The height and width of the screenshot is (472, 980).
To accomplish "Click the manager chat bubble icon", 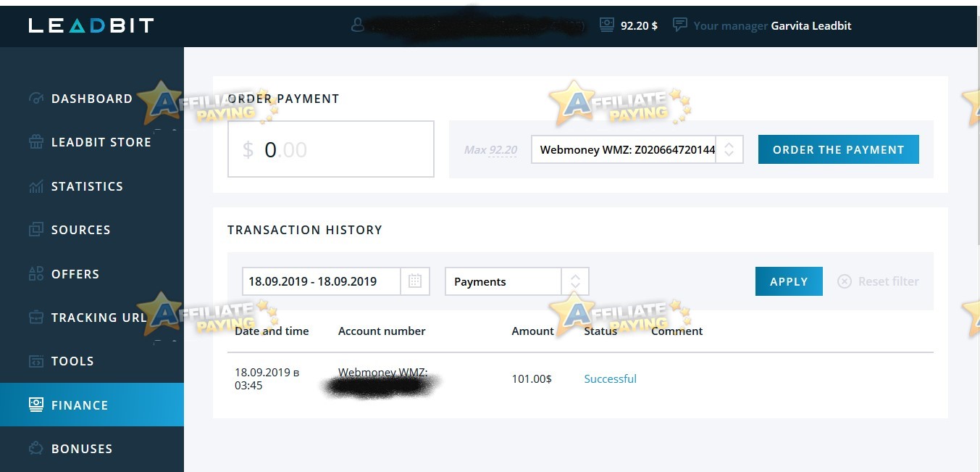I will coord(679,25).
